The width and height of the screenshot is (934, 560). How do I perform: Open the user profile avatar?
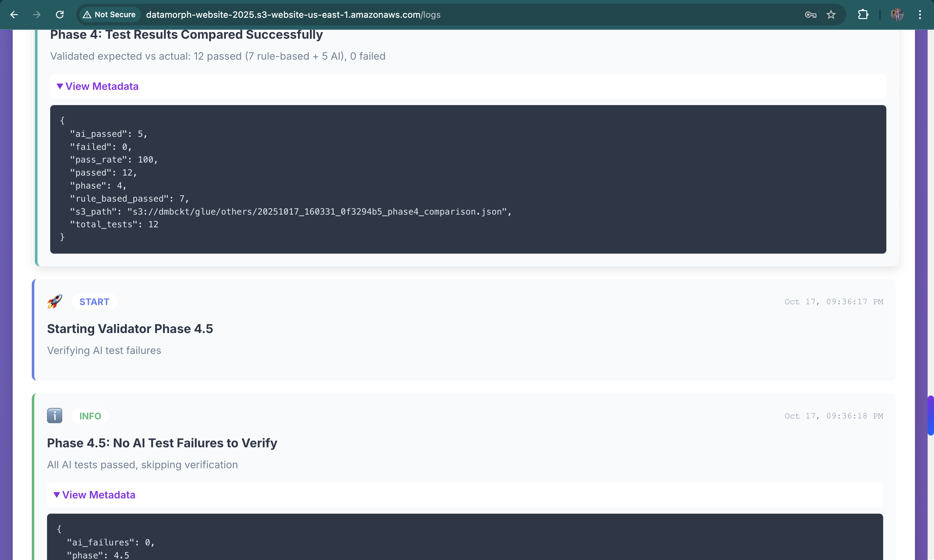[897, 15]
